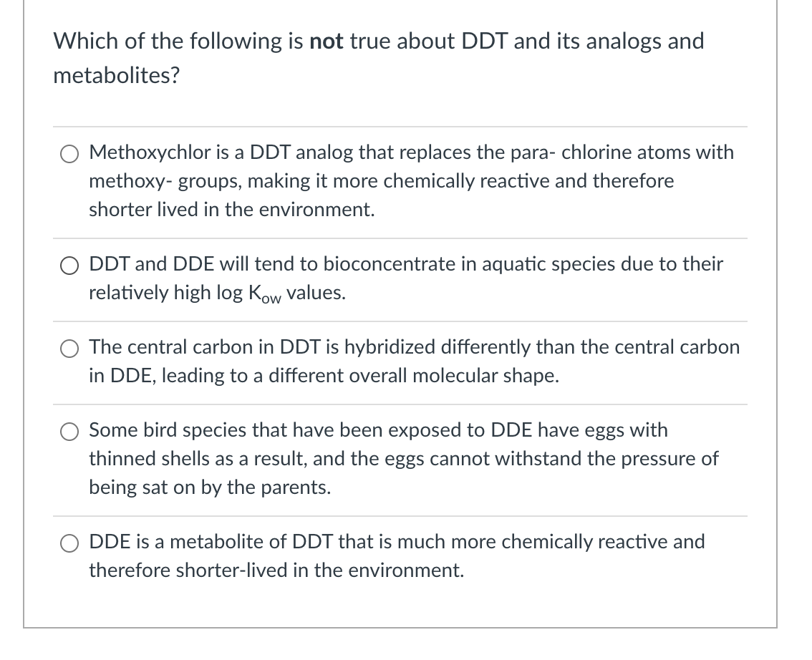
Task: Select the DDT and DDE bioconcentrate answer option
Action: point(69,265)
